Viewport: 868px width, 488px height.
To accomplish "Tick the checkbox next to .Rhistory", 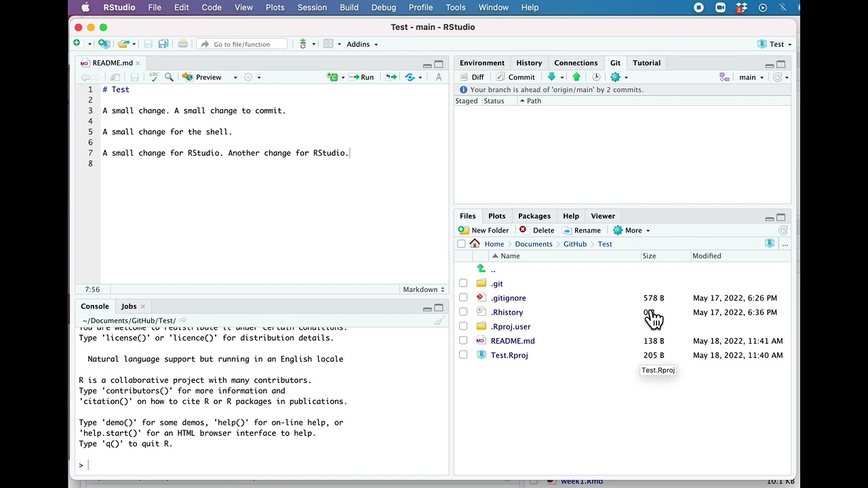I will pyautogui.click(x=463, y=312).
